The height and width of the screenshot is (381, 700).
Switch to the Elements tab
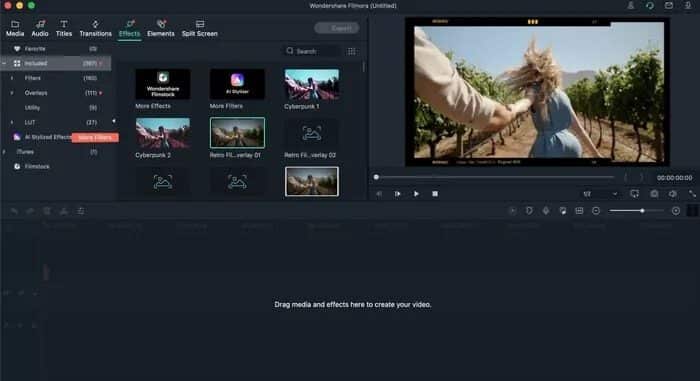[161, 28]
